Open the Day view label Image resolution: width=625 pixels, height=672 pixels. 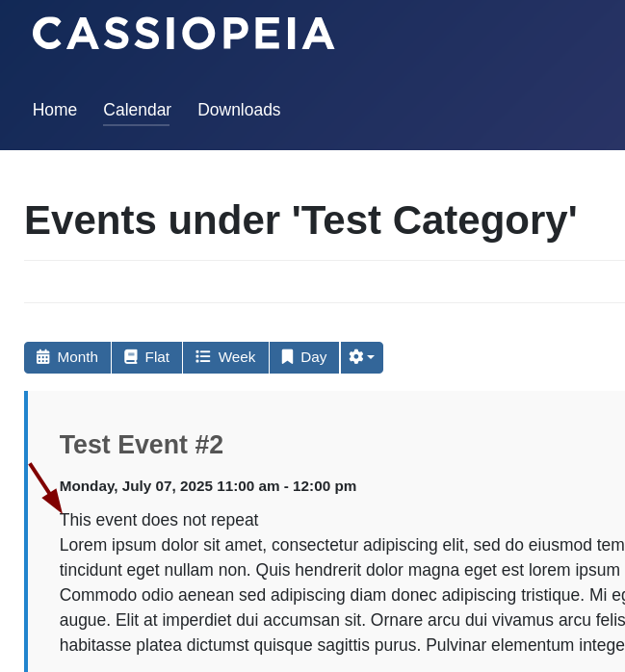pyautogui.click(x=313, y=357)
